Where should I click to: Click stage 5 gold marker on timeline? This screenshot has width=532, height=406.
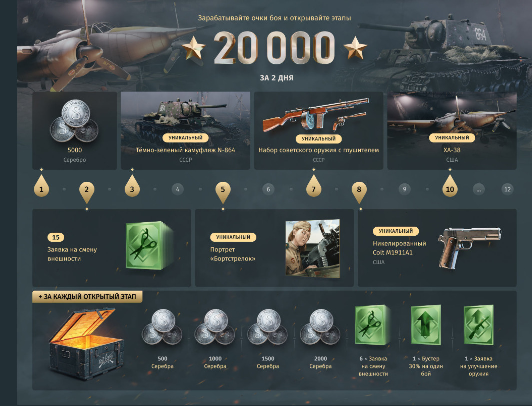[x=223, y=192]
